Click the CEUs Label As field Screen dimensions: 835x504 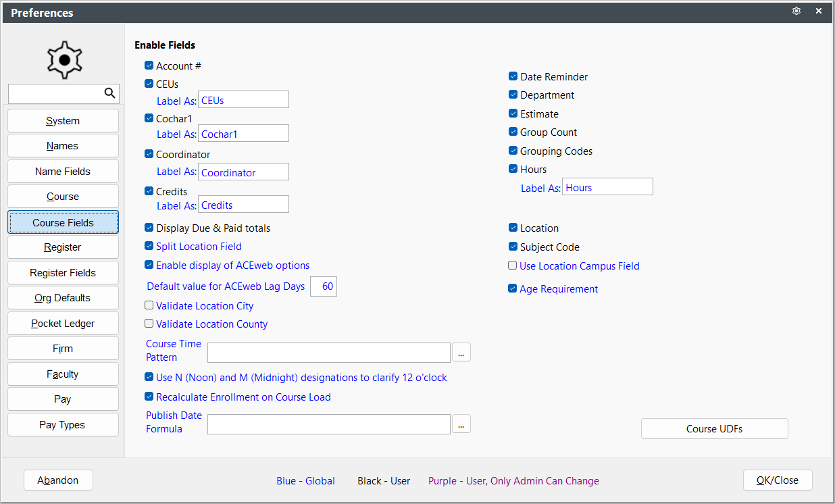point(243,100)
